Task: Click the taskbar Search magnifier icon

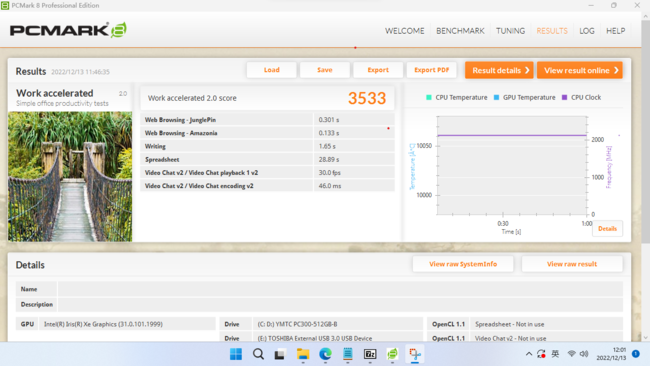Action: (x=258, y=354)
